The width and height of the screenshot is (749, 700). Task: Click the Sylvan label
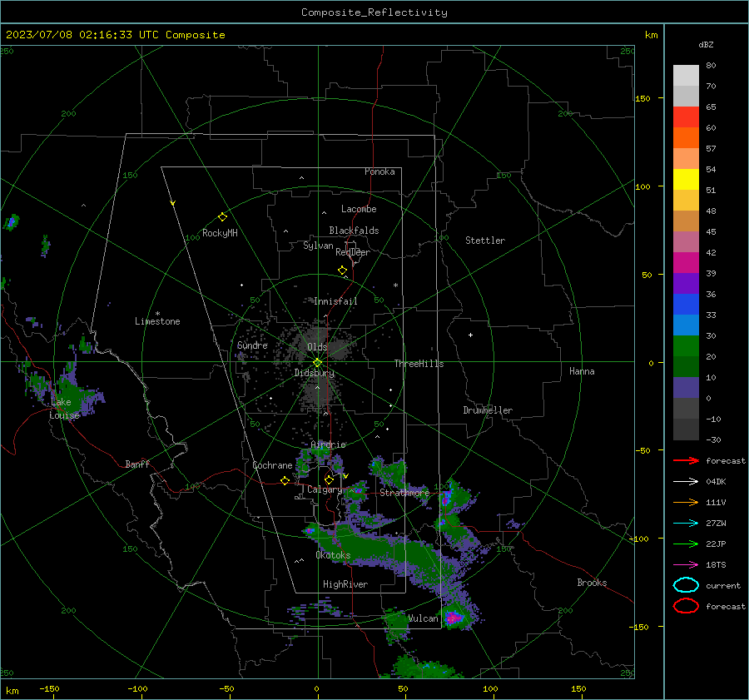318,246
